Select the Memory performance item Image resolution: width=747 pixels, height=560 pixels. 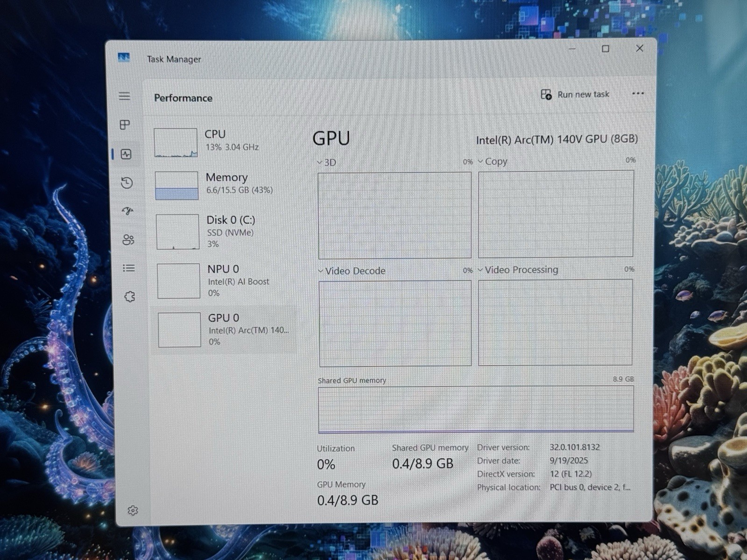point(224,185)
